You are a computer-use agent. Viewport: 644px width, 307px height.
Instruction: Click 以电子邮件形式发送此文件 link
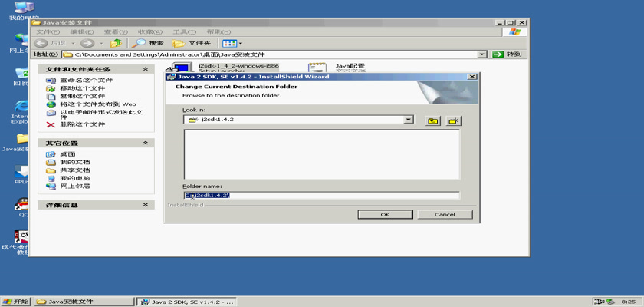coord(101,114)
